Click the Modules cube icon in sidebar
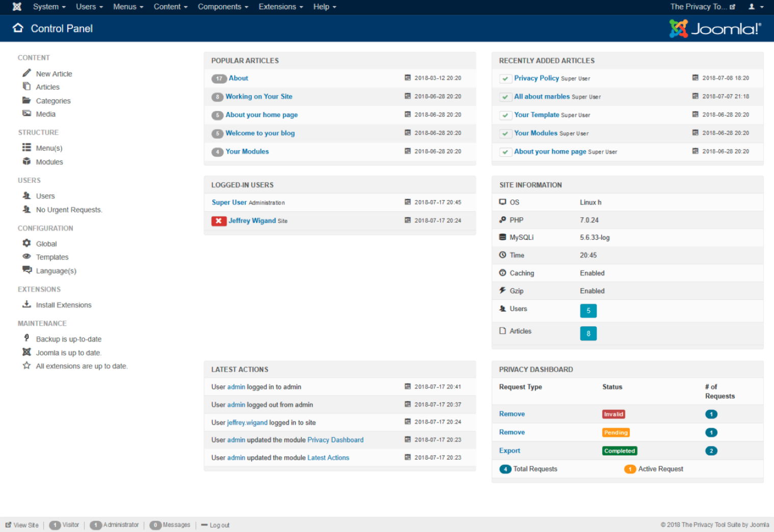Viewport: 774px width, 532px height. (x=26, y=161)
